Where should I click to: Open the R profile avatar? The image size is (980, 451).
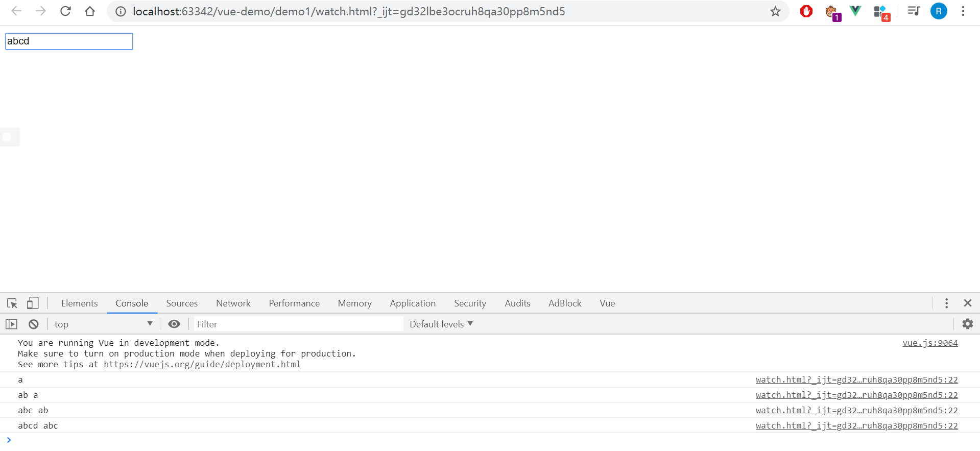tap(939, 11)
